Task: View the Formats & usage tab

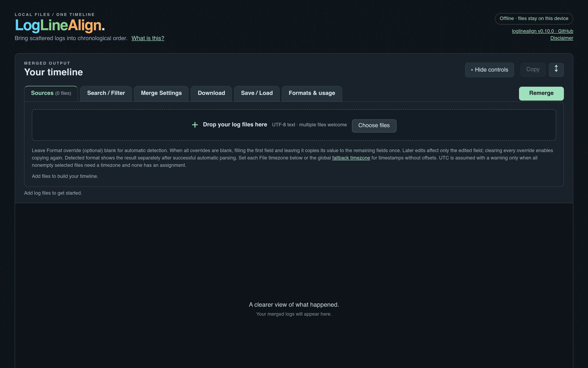Action: [312, 93]
